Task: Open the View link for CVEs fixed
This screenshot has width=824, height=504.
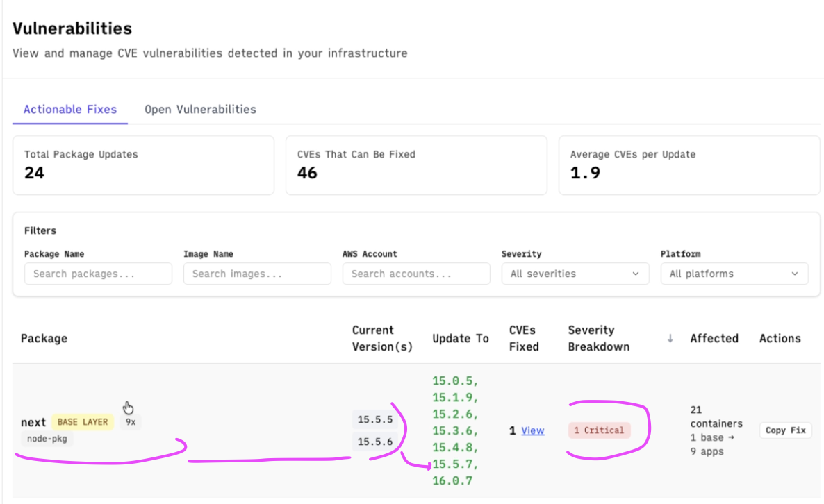Action: coord(533,430)
